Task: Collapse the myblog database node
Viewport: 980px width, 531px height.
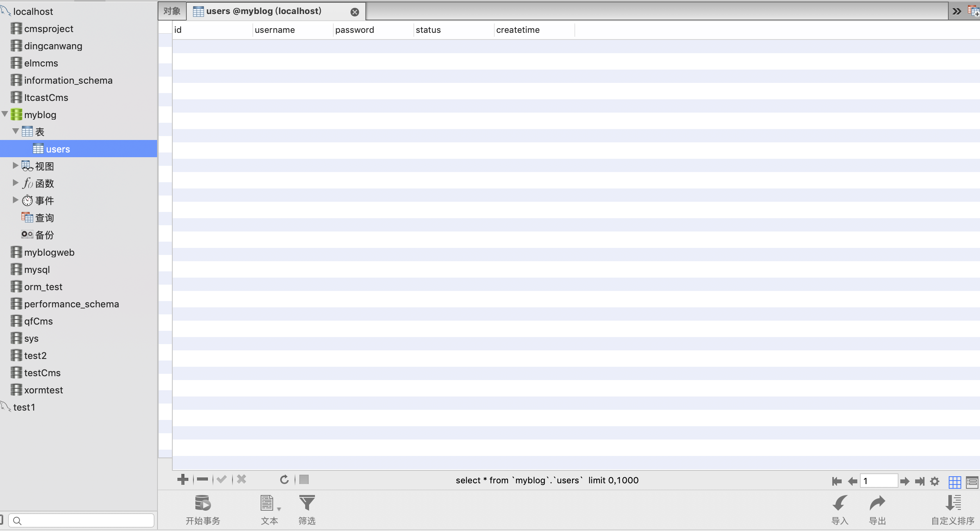Action: [x=5, y=114]
